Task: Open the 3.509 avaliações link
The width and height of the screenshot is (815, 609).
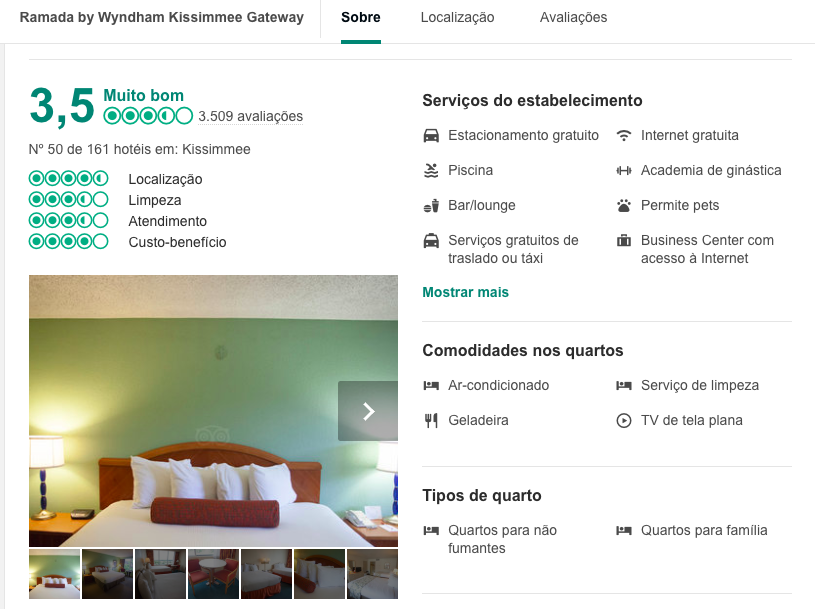Action: pyautogui.click(x=251, y=116)
